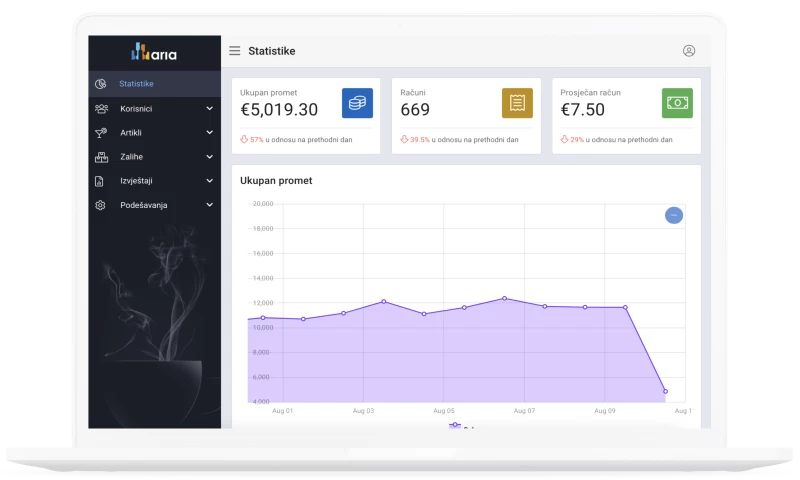The width and height of the screenshot is (800, 480).
Task: Click the down arrow next to 57%
Action: pos(244,139)
